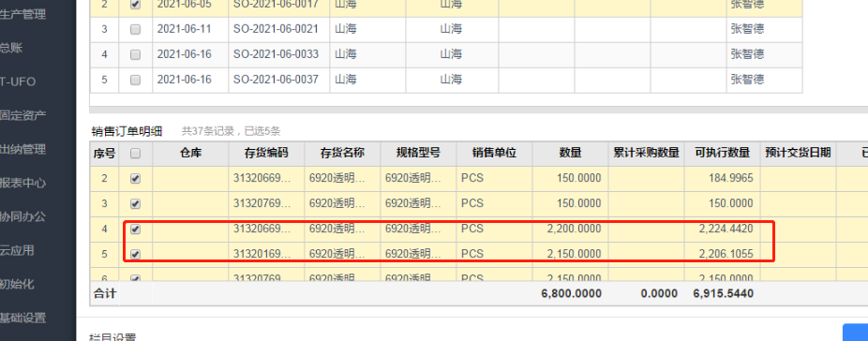
Task: Uncheck order SO-2021-06-0017 checkbox
Action: 135,4
